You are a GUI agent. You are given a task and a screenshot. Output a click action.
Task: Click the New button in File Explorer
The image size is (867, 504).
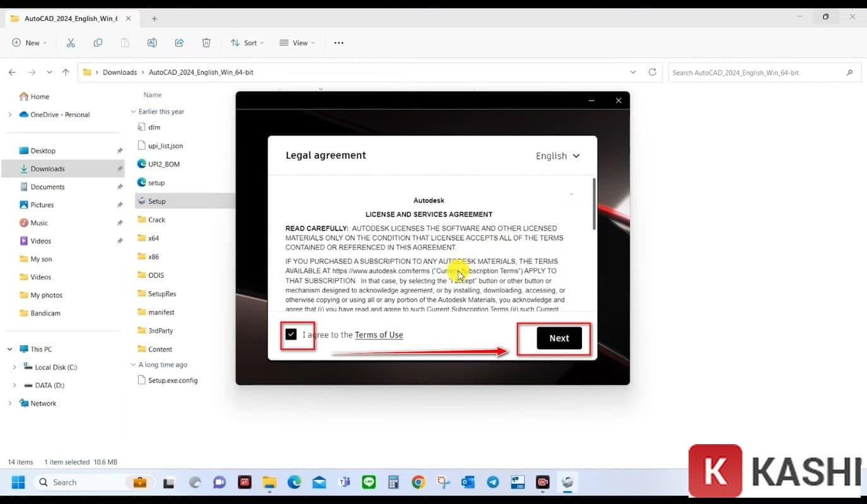coord(29,43)
